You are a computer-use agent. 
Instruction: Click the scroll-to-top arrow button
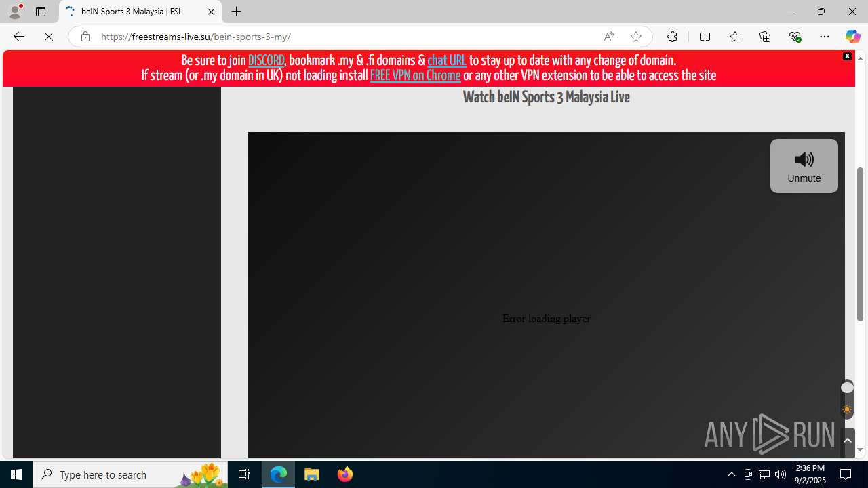coord(847,441)
